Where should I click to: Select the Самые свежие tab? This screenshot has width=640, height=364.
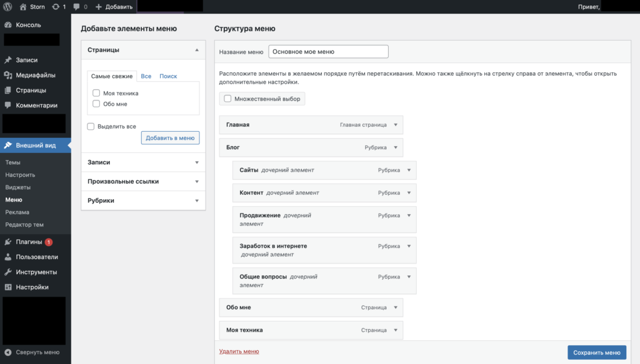coord(112,76)
